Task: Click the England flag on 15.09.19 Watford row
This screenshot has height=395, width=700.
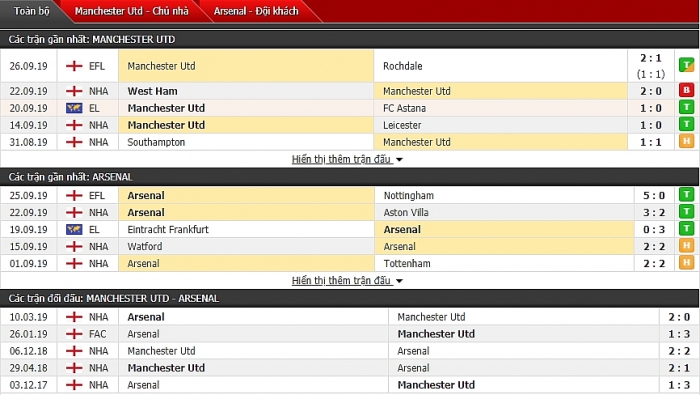Action: [x=74, y=246]
